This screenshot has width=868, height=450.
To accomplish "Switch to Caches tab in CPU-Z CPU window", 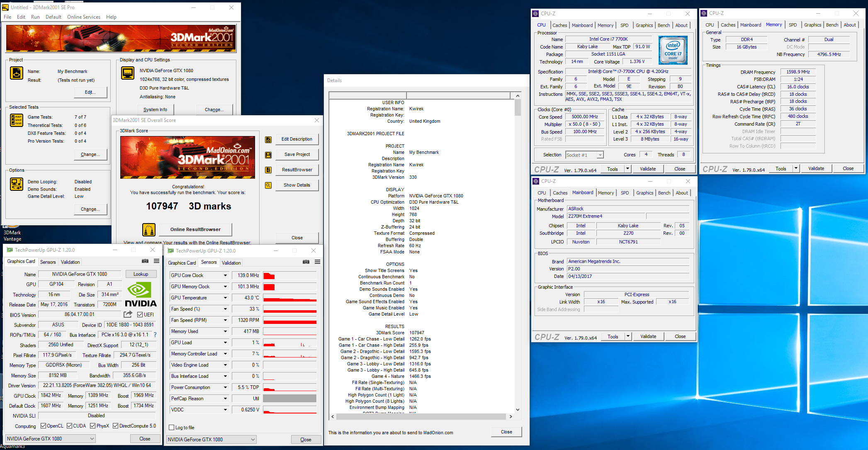I will pyautogui.click(x=559, y=25).
